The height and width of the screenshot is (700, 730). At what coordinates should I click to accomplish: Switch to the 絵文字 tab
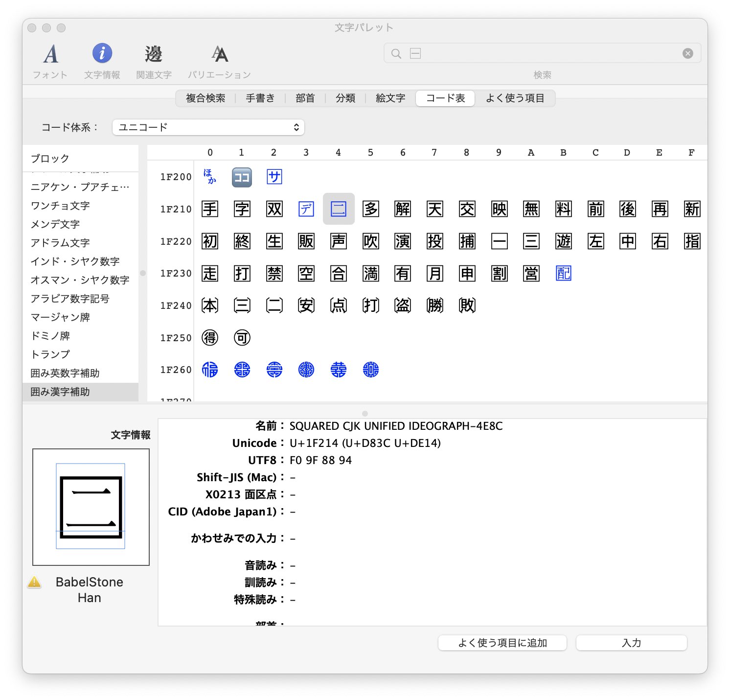point(390,98)
